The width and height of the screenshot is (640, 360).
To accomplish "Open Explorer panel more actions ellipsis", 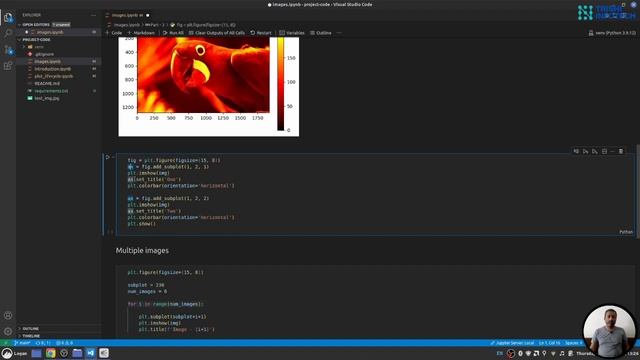I will pos(93,15).
